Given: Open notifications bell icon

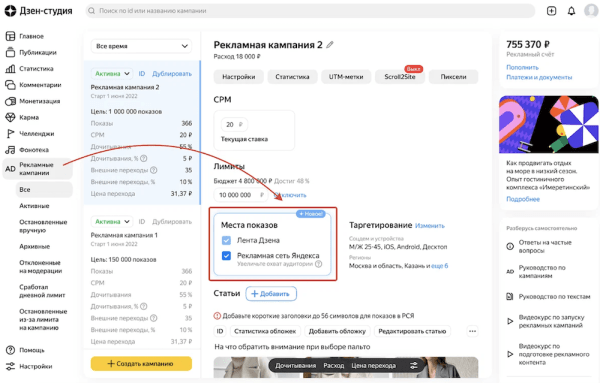Looking at the screenshot, I should tap(571, 11).
